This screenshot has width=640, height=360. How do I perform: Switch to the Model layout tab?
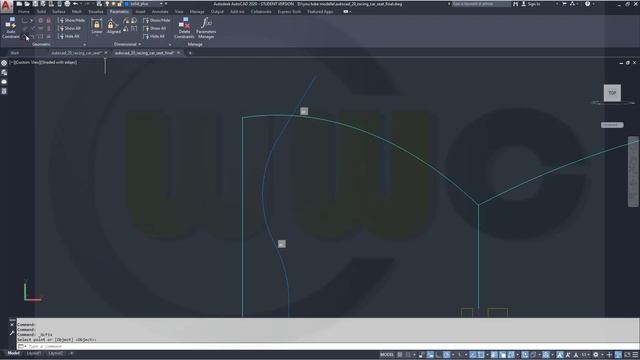13,353
